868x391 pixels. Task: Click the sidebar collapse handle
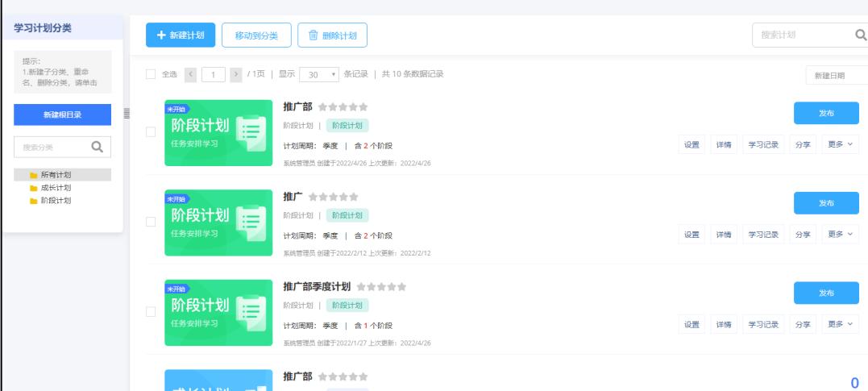pos(127,114)
